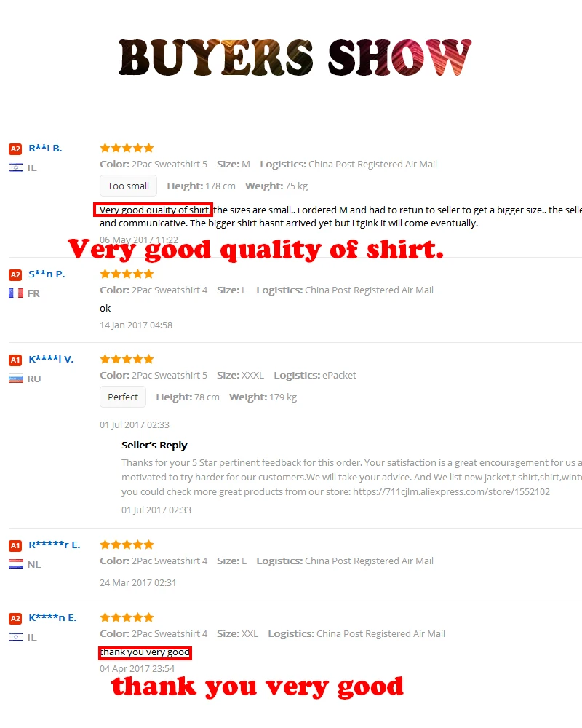Click the 'Perfect' fit tag
The height and width of the screenshot is (728, 582).
[123, 397]
